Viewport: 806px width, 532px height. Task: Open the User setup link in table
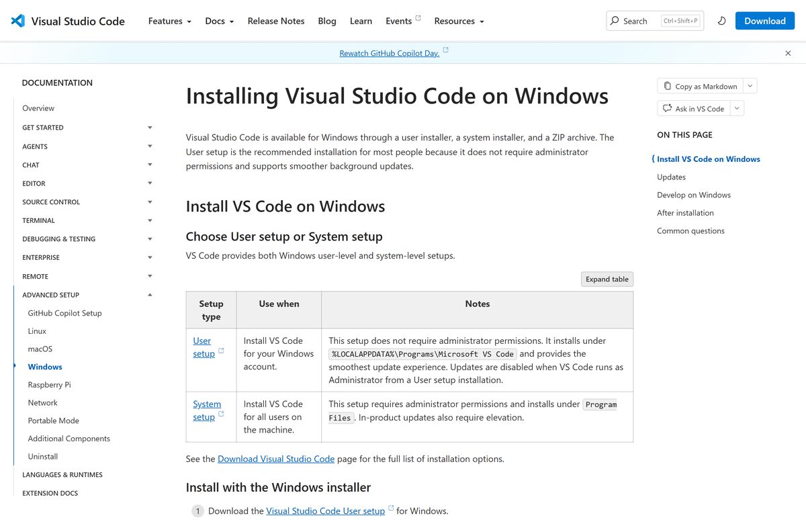204,347
